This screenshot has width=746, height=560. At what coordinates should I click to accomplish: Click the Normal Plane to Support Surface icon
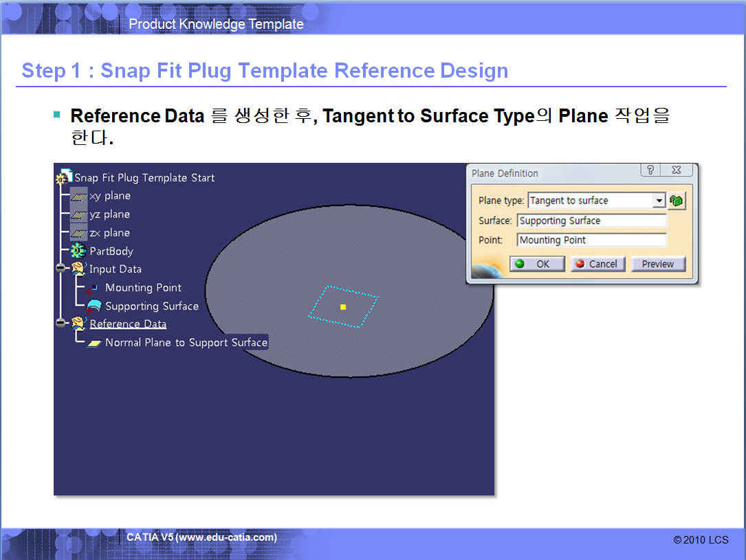pos(94,343)
